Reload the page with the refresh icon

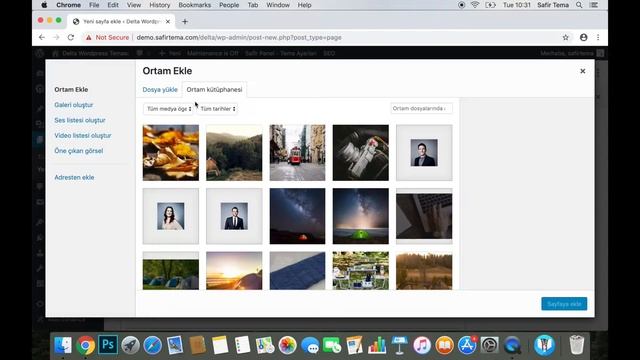click(71, 37)
